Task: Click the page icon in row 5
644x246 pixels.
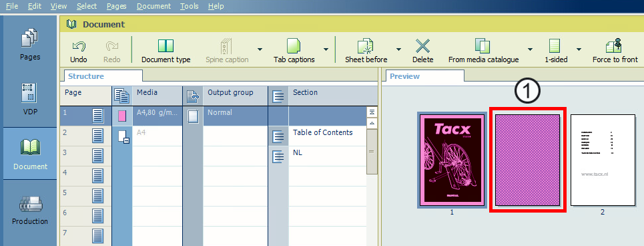Action: 98,197
